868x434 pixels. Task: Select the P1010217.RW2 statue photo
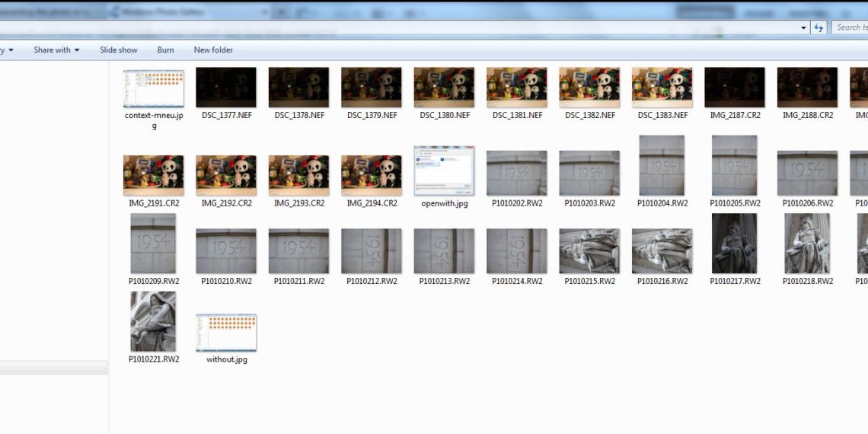click(735, 244)
